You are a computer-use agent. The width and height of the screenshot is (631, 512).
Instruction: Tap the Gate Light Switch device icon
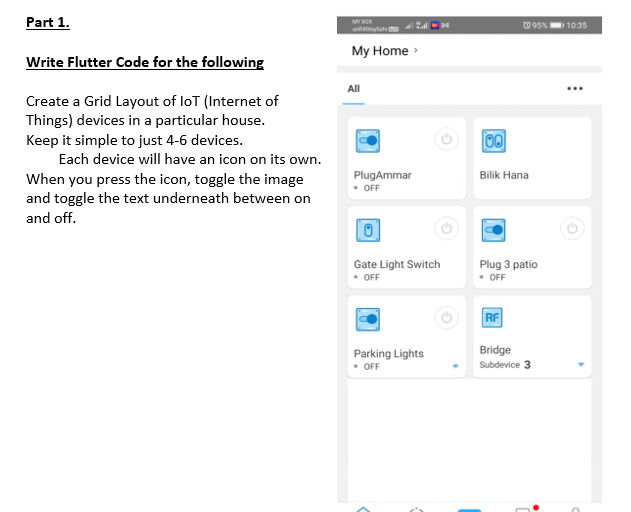[x=367, y=230]
